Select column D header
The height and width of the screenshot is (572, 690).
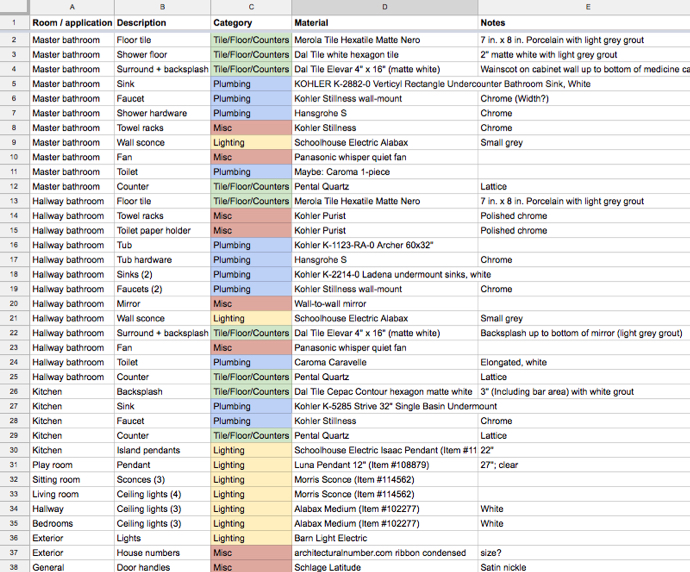pos(385,7)
